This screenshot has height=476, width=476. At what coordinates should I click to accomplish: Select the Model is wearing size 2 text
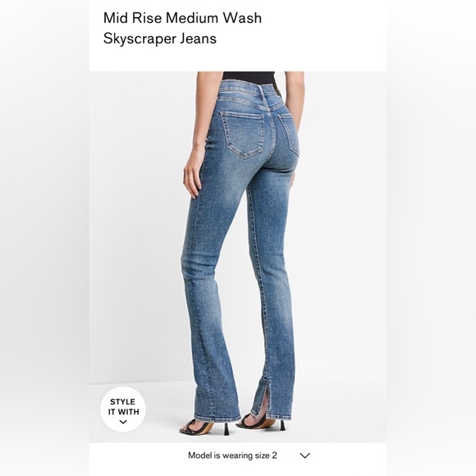click(232, 455)
